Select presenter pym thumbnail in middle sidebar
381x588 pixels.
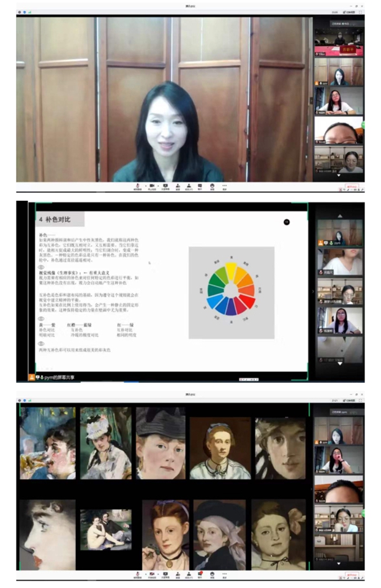tap(340, 233)
